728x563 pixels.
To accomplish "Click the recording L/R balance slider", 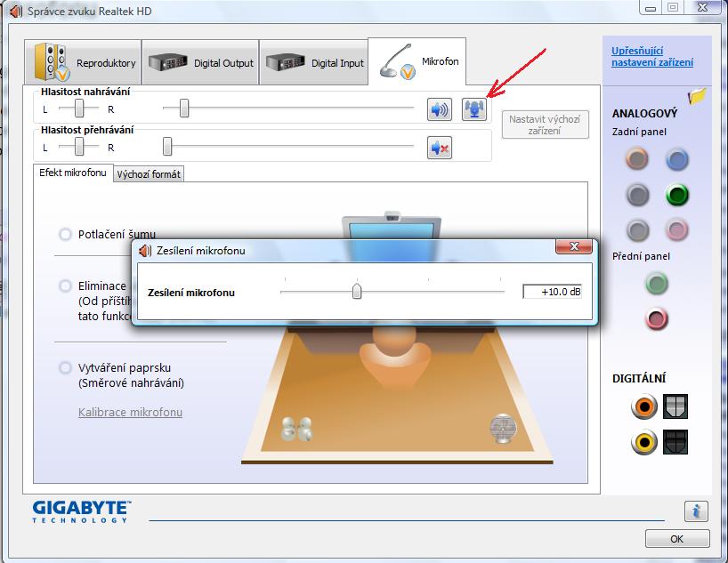I will pos(79,109).
